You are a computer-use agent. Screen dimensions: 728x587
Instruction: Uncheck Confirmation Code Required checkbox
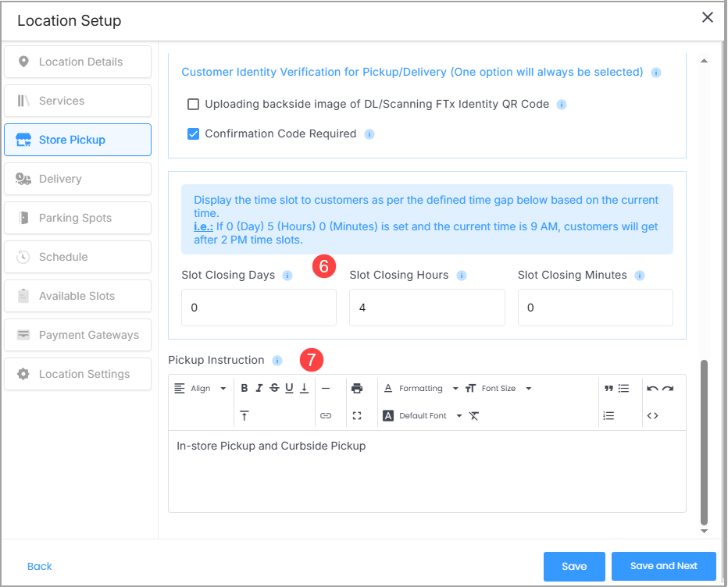coord(193,134)
